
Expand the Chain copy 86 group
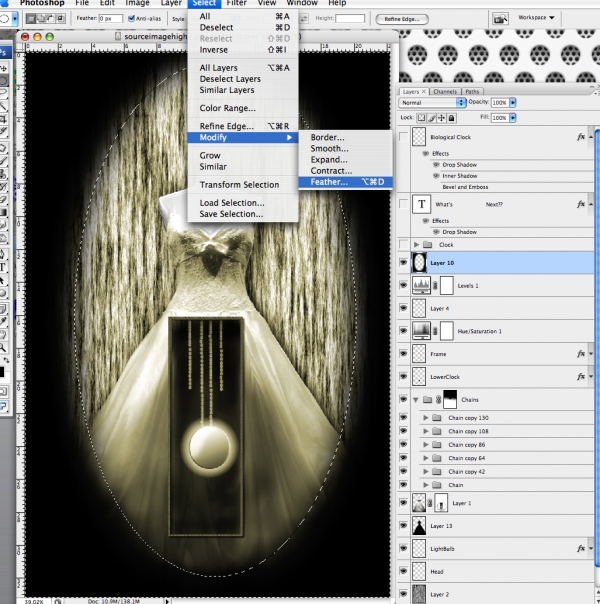pyautogui.click(x=426, y=445)
